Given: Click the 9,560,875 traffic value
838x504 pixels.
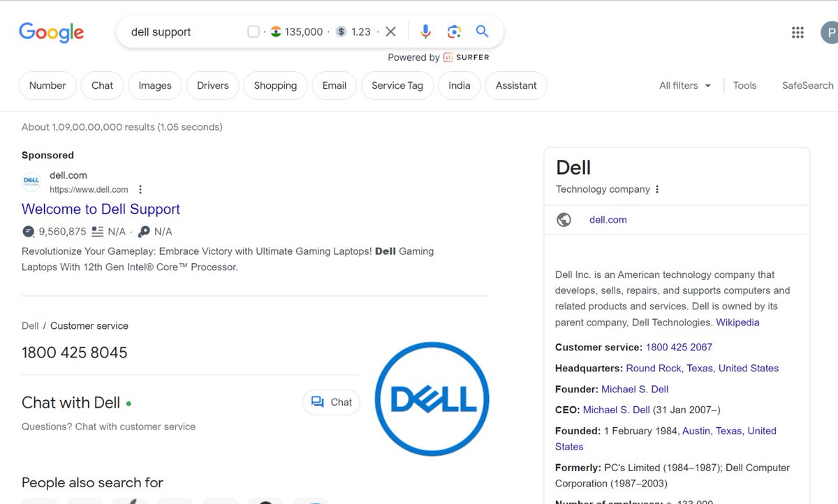Looking at the screenshot, I should (63, 232).
